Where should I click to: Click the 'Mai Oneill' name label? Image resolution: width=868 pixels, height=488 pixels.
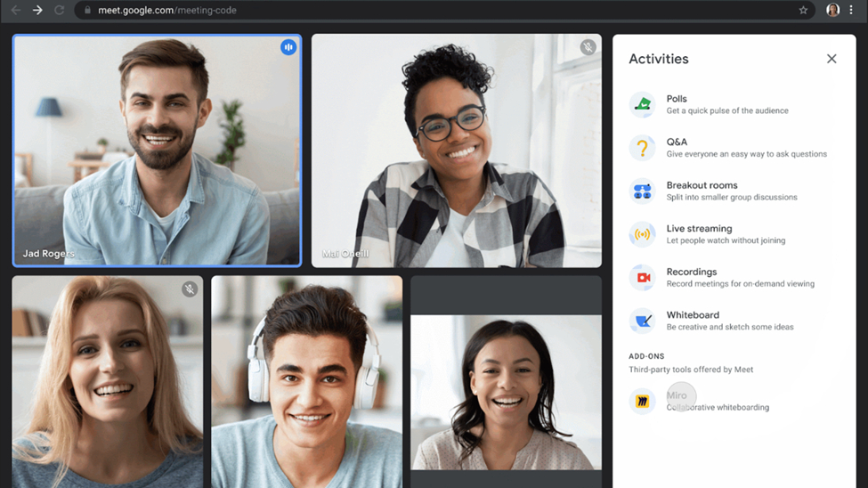tap(345, 254)
